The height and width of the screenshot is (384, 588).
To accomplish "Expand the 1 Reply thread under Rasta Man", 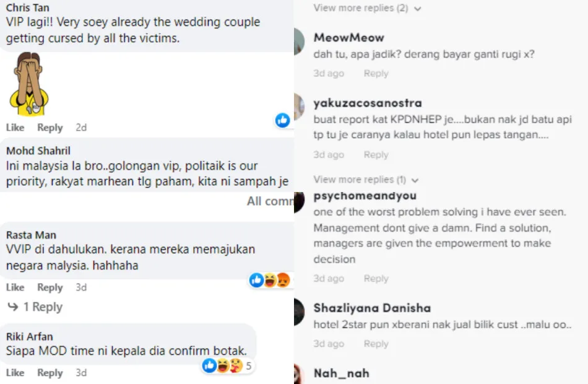I will pyautogui.click(x=35, y=307).
